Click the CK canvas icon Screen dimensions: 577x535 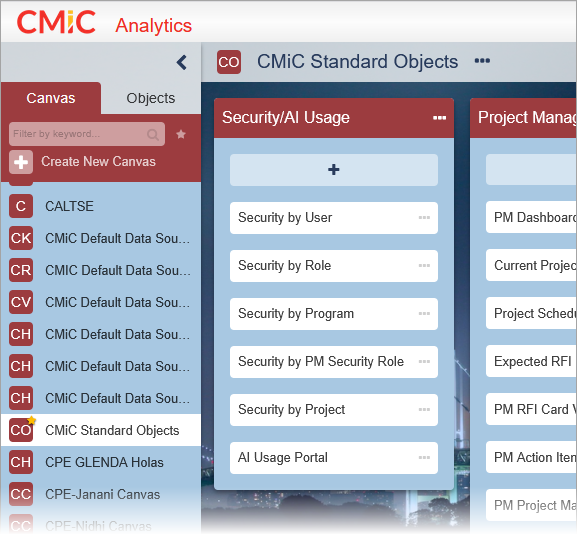21,238
